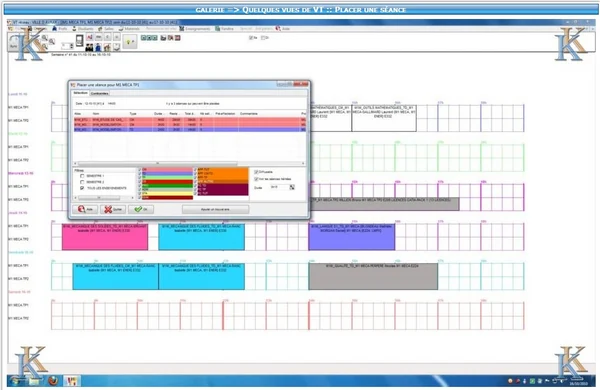Click the button beside the Durée field
This screenshot has height=390, width=600.
(292, 187)
